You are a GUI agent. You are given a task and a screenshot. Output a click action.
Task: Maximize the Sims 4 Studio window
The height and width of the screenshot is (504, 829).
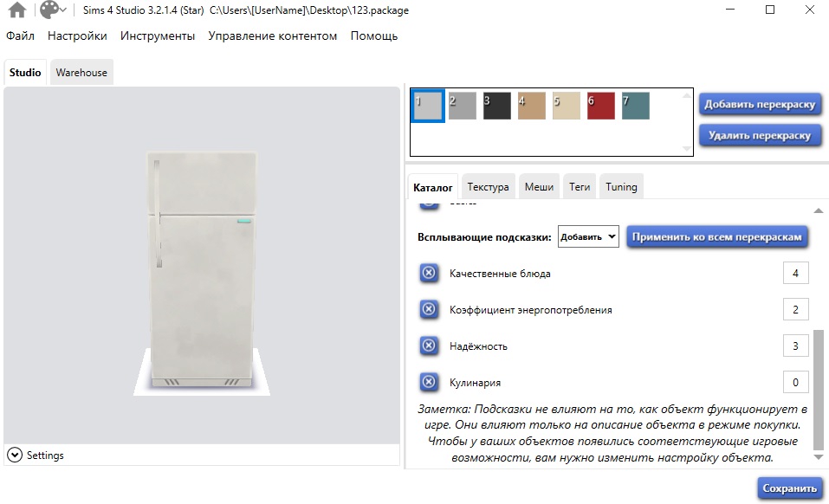(x=770, y=10)
